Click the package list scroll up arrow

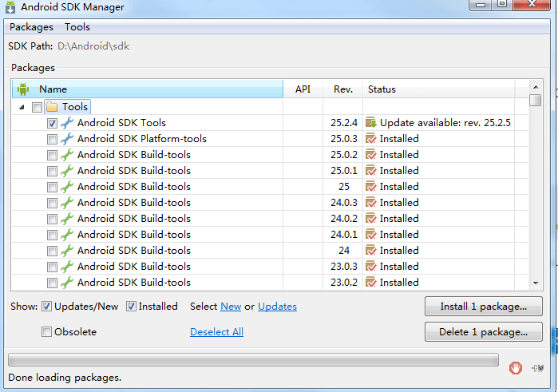click(x=536, y=87)
